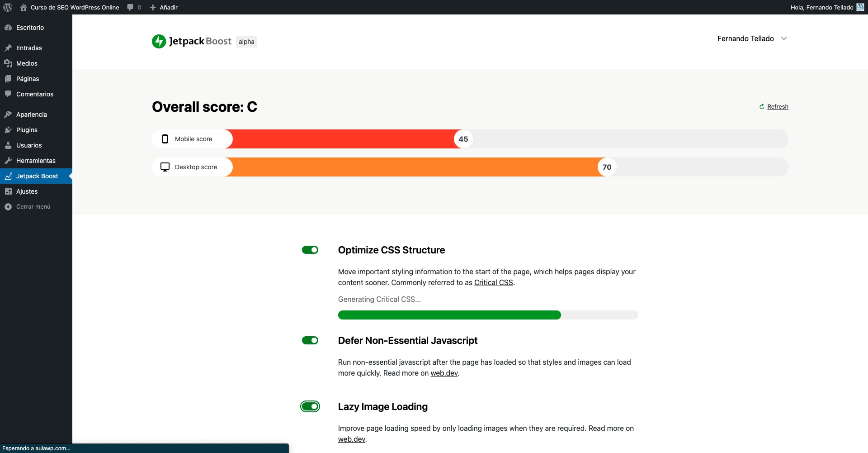Click the Fernando Tellado account name
Viewport: 868px width, 453px height.
[x=745, y=38]
